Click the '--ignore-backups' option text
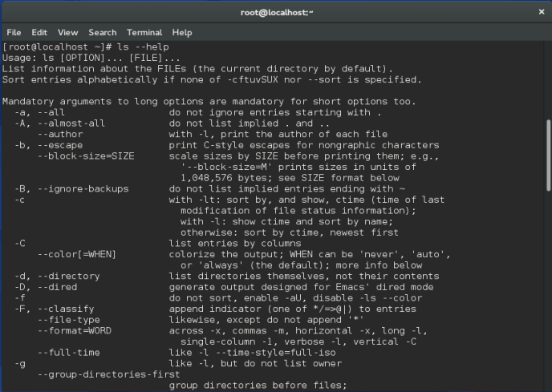Image resolution: width=552 pixels, height=392 pixels. pyautogui.click(x=83, y=188)
